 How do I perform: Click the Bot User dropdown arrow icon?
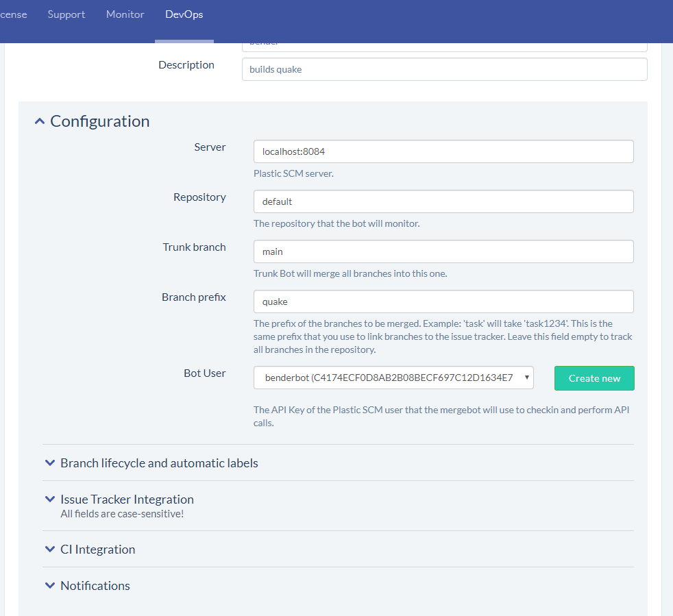coord(528,378)
